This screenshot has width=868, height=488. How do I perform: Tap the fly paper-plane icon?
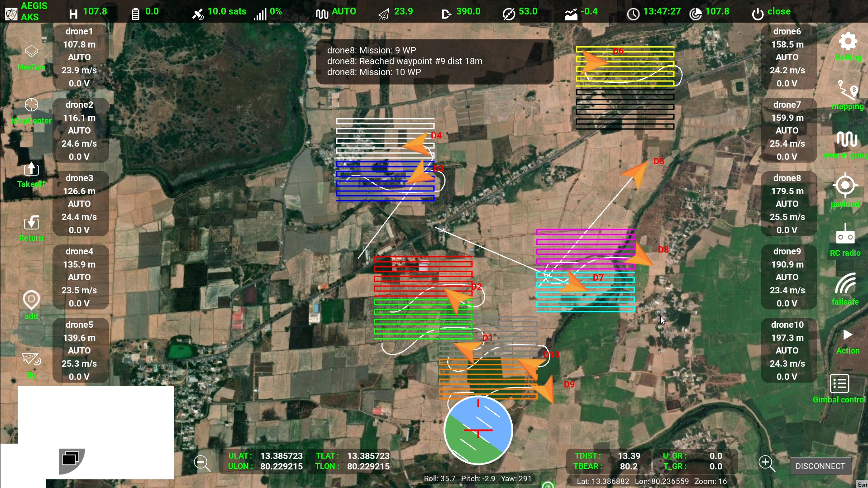tap(31, 359)
